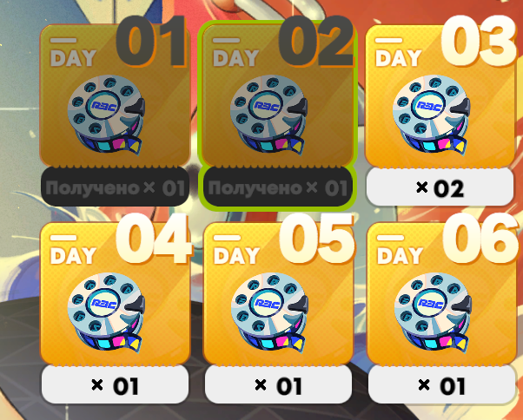The width and height of the screenshot is (523, 420).
Task: Click the big 05 day number
Action: tap(316, 240)
